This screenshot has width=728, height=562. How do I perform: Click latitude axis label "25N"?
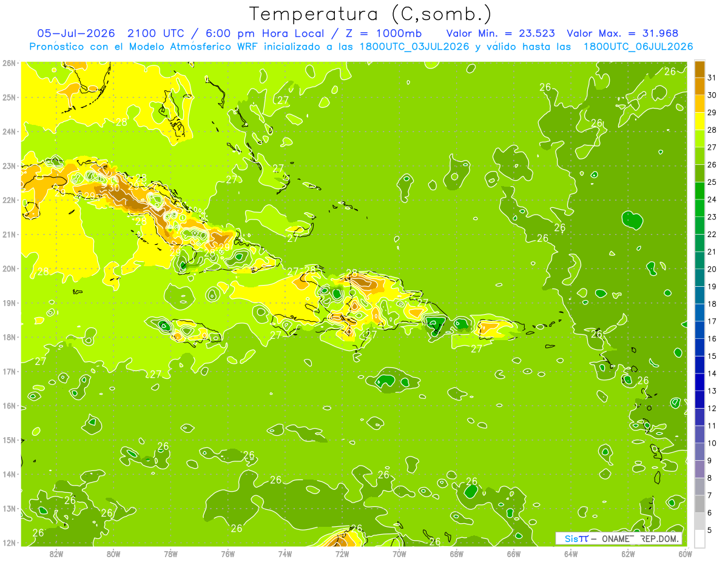click(9, 97)
